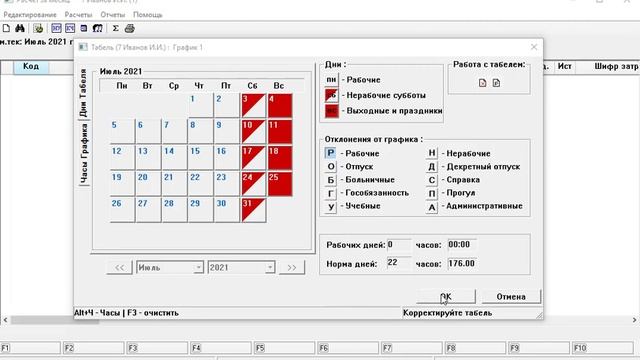Select calendar day 14
This screenshot has height=360, width=640.
tap(175, 158)
